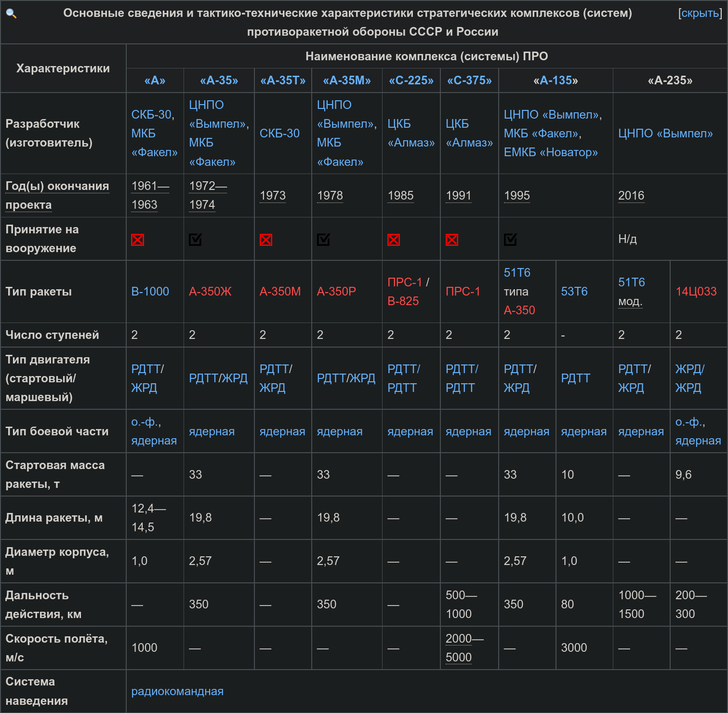
Task: Select the year 1985 cell
Action: point(400,196)
